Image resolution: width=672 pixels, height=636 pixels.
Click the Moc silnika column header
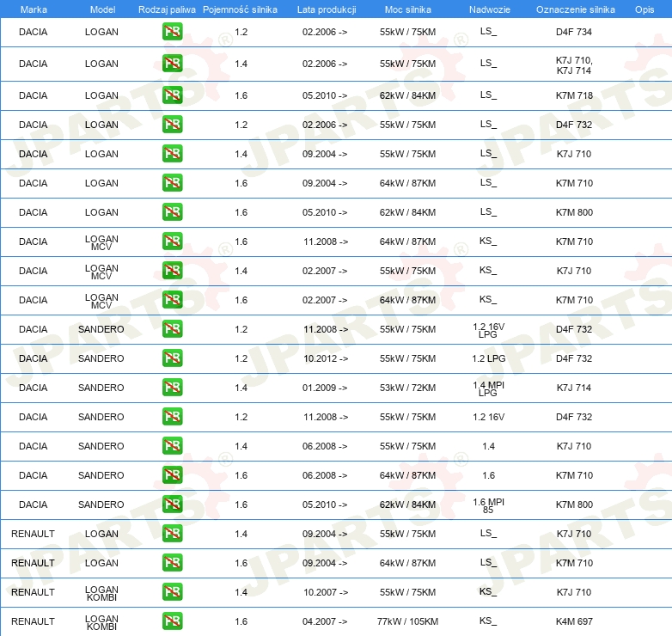[x=408, y=9]
